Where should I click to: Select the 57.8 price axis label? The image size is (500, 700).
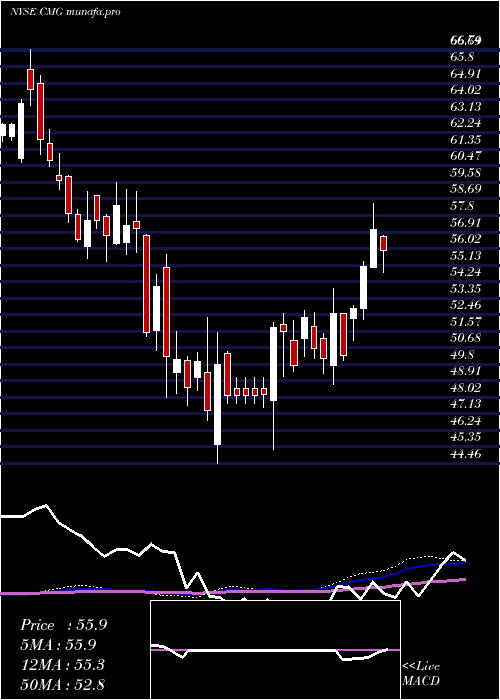click(x=462, y=206)
